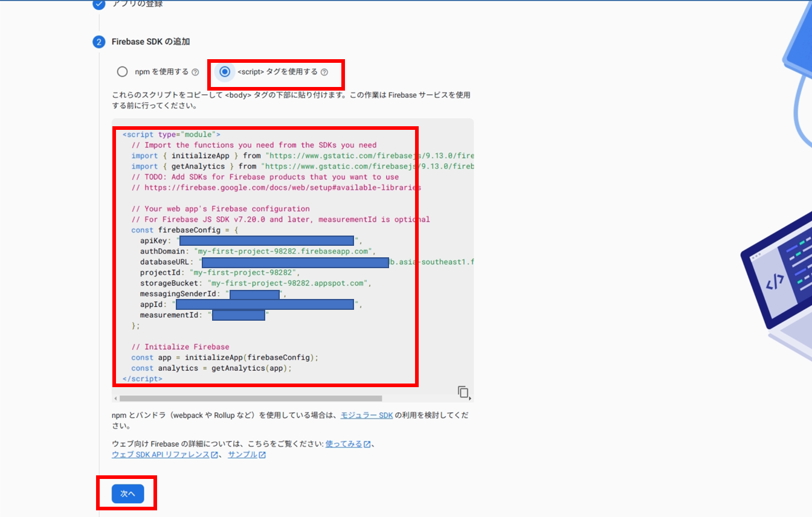
Task: Click the import getAnalytics code line
Action: coord(303,166)
